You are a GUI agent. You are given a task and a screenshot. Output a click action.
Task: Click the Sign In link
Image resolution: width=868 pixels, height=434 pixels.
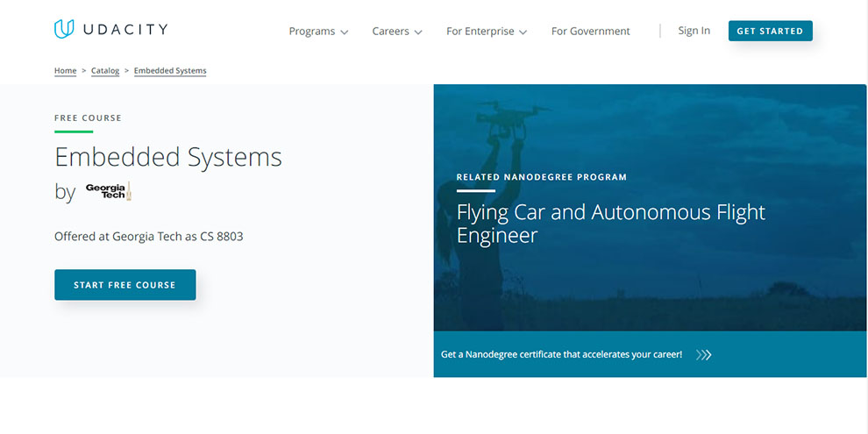click(694, 31)
